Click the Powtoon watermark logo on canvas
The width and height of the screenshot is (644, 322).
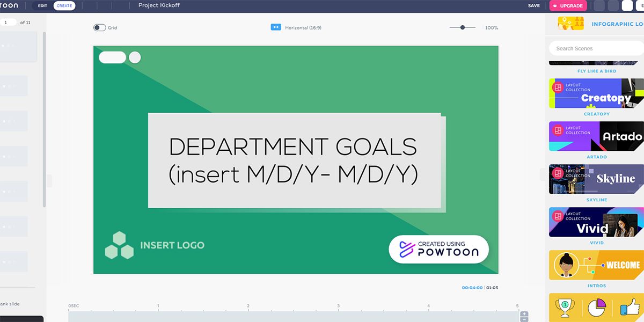[x=438, y=249]
